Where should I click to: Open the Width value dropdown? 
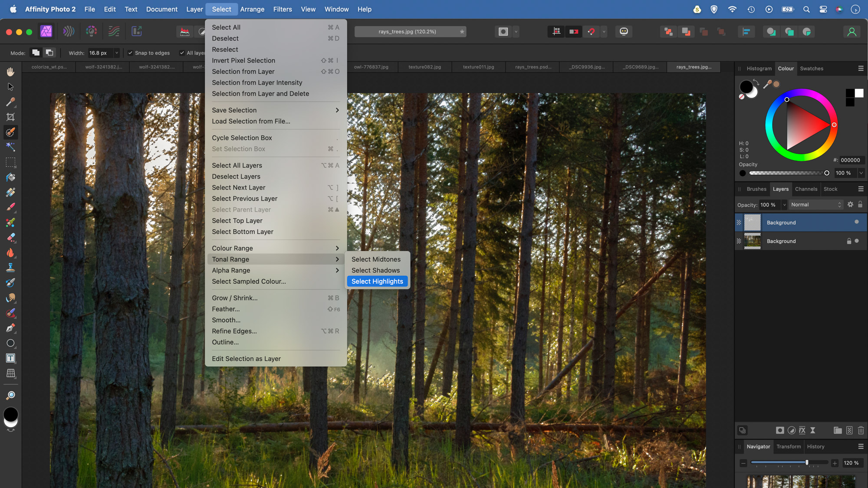(x=116, y=53)
